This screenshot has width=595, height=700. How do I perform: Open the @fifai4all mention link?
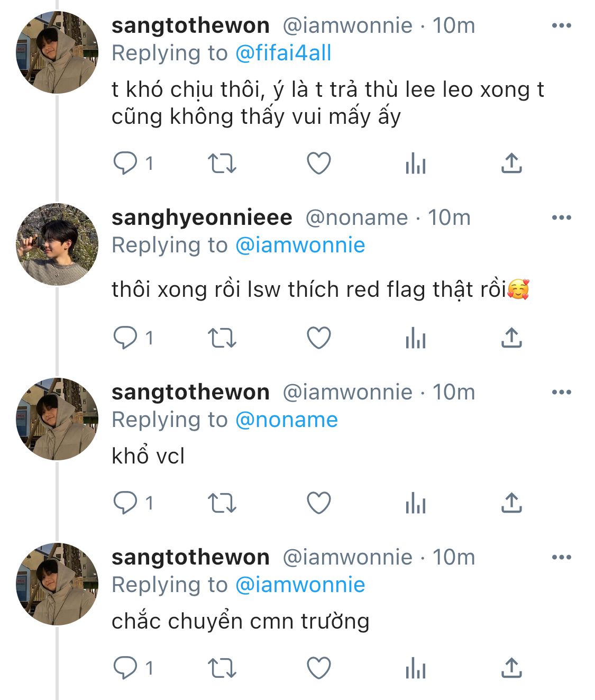click(x=283, y=53)
